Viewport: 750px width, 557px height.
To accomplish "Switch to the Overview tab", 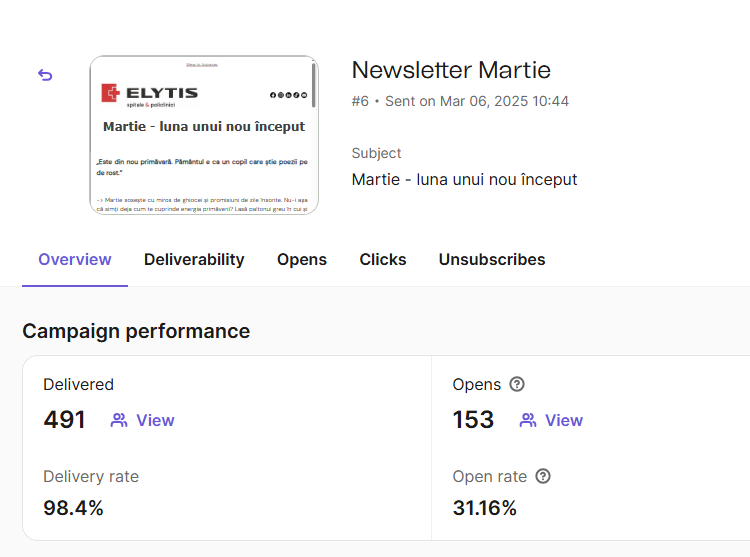I will 75,259.
